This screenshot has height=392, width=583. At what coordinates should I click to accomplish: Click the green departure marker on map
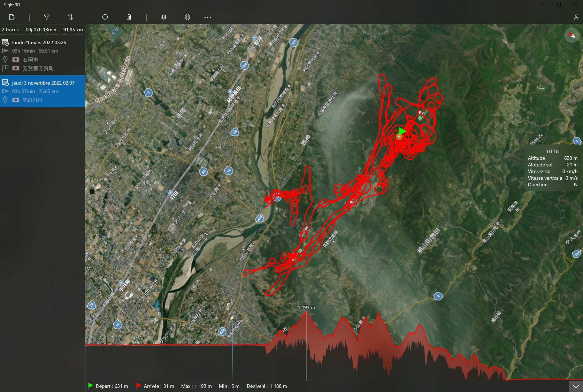[402, 131]
